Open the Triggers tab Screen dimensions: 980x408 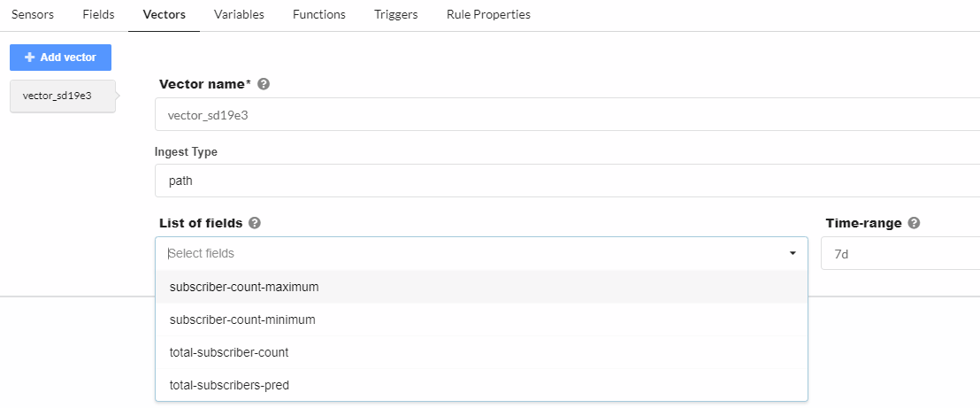[396, 15]
